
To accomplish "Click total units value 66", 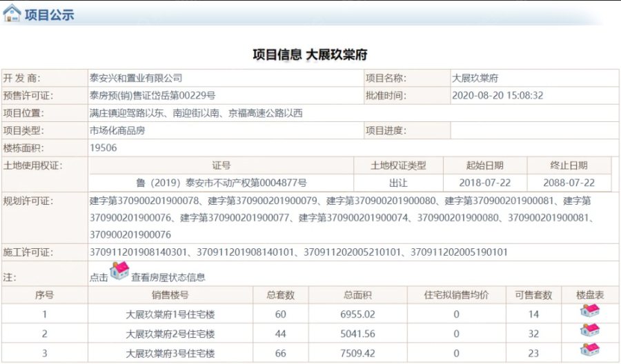I will pyautogui.click(x=280, y=354).
